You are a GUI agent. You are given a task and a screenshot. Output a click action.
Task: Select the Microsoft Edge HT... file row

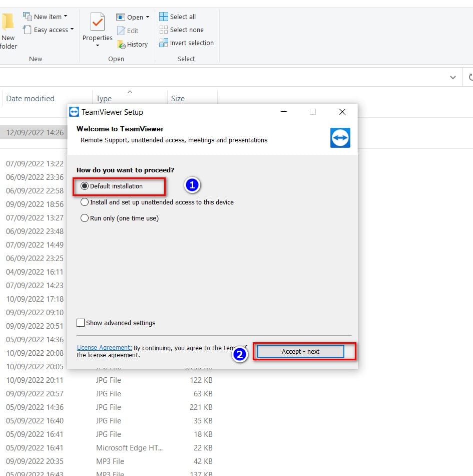(109, 448)
